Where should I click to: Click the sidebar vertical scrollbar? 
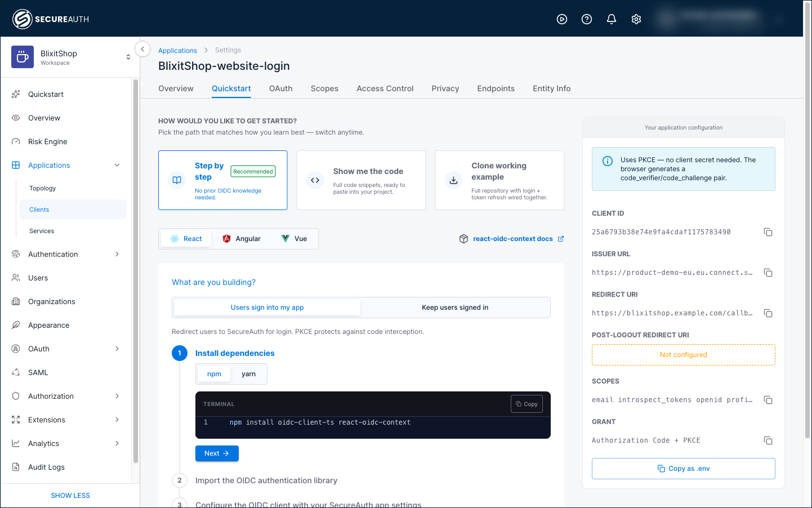coord(135,271)
